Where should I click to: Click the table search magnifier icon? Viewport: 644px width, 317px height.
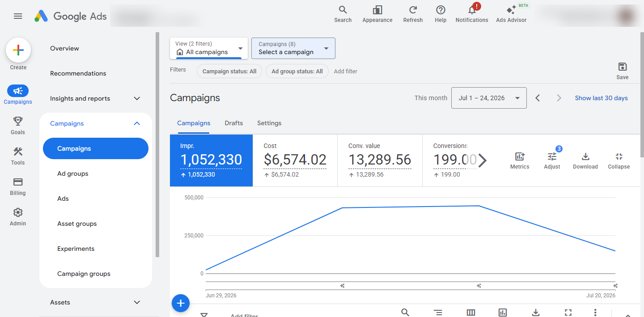pyautogui.click(x=405, y=313)
